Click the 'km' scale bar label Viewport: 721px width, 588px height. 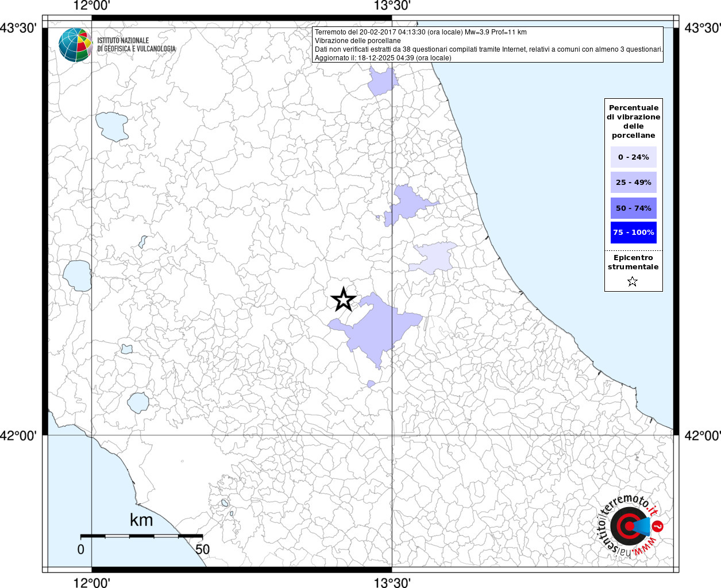coord(141,520)
